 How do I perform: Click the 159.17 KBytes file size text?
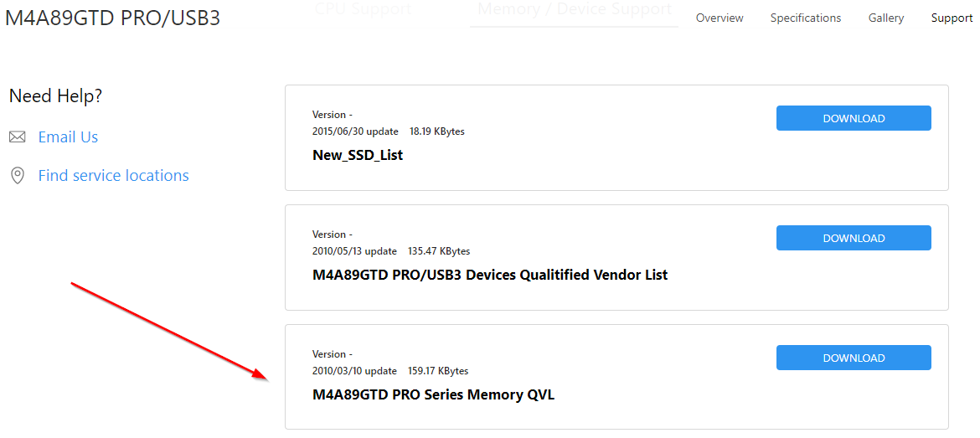pos(438,371)
